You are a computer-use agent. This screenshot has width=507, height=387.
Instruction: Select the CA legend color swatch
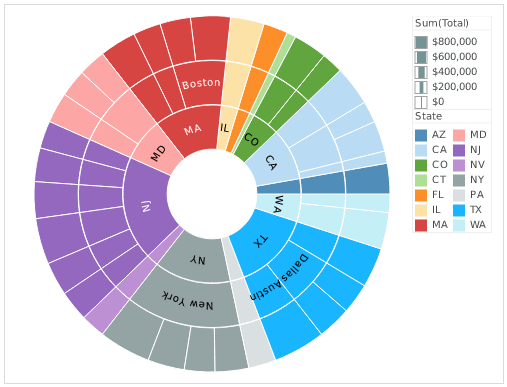[421, 150]
